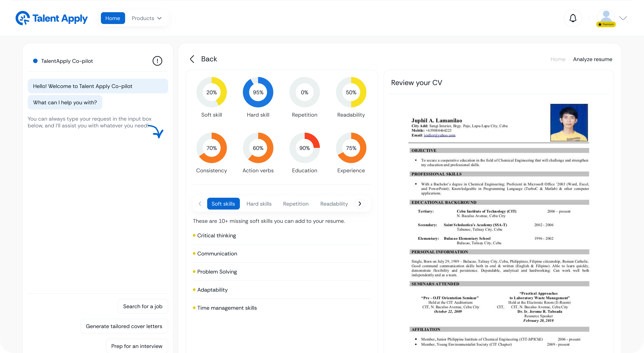
Task: Click the Back arrow icon
Action: click(x=192, y=59)
